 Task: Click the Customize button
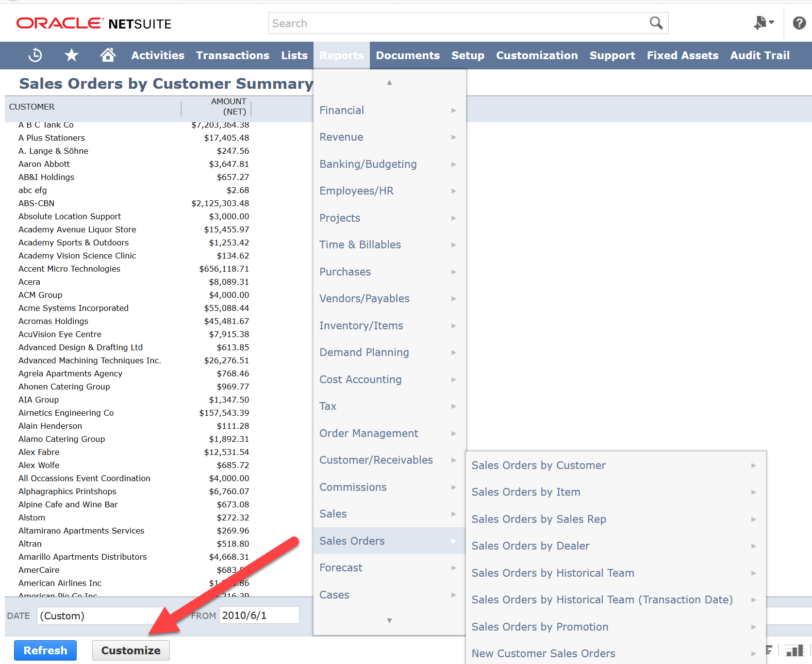pyautogui.click(x=131, y=650)
